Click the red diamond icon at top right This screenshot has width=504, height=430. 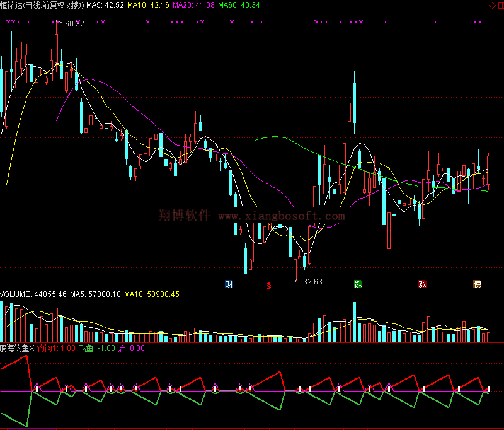coord(492,5)
